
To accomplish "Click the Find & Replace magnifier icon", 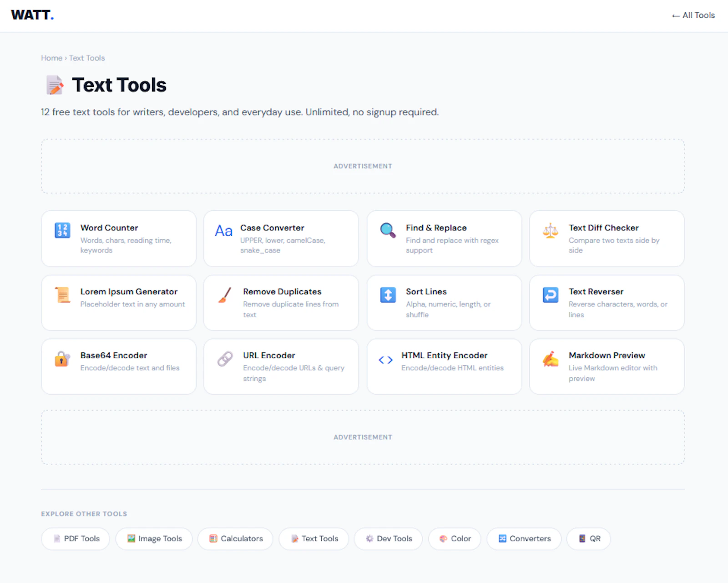I will pyautogui.click(x=388, y=230).
